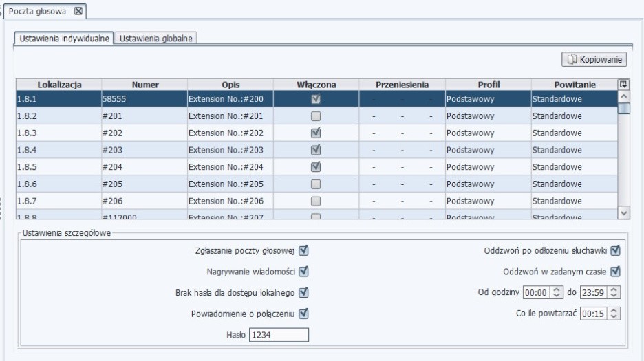Sort by the Powitanie column header

coord(575,85)
